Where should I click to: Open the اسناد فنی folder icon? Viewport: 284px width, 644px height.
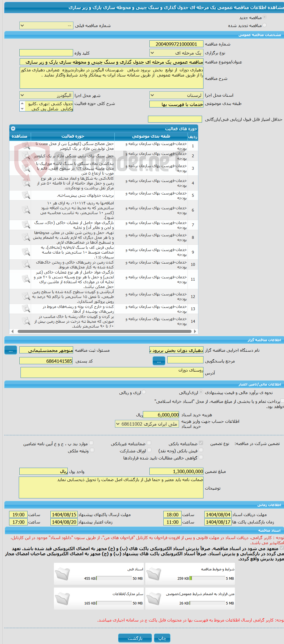pos(63,574)
